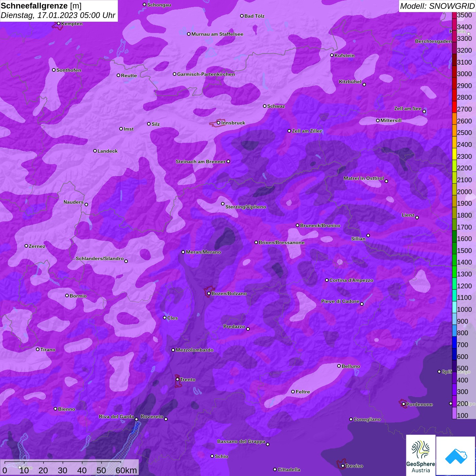This screenshot has width=476, height=476.
Task: Click the Zell am See label
Action: tap(408, 108)
